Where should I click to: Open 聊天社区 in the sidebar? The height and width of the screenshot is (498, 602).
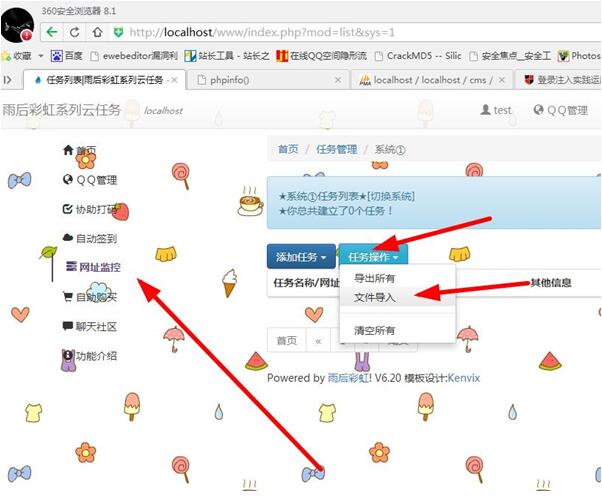coord(90,326)
